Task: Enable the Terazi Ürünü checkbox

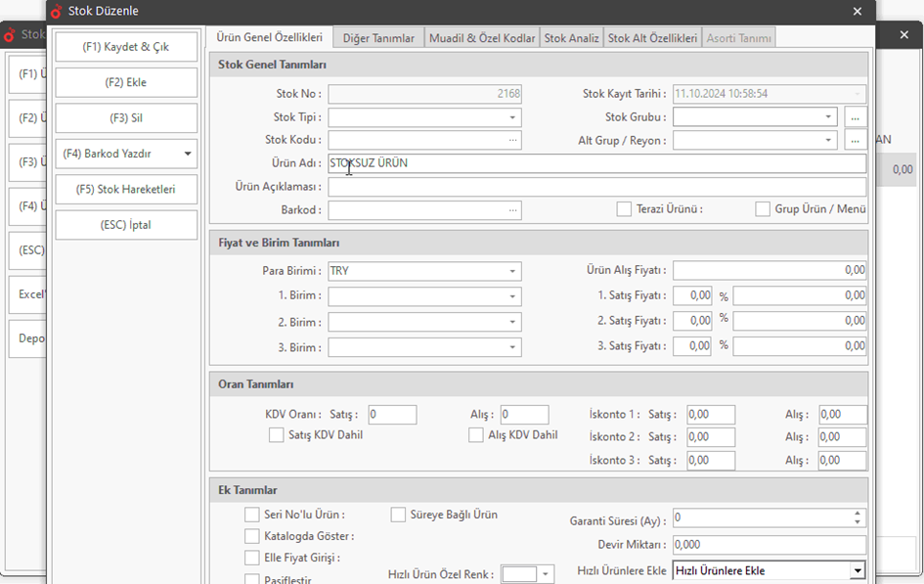Action: click(x=624, y=209)
